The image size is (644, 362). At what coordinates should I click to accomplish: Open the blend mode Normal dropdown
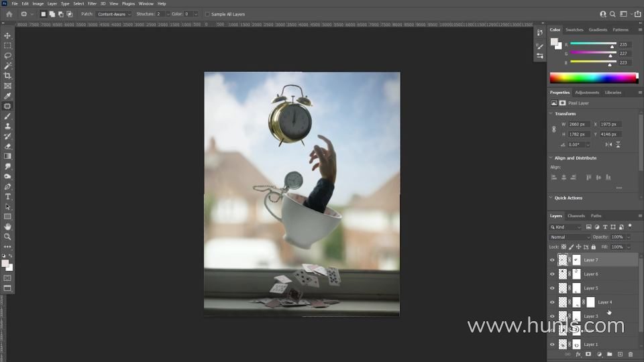tap(570, 237)
